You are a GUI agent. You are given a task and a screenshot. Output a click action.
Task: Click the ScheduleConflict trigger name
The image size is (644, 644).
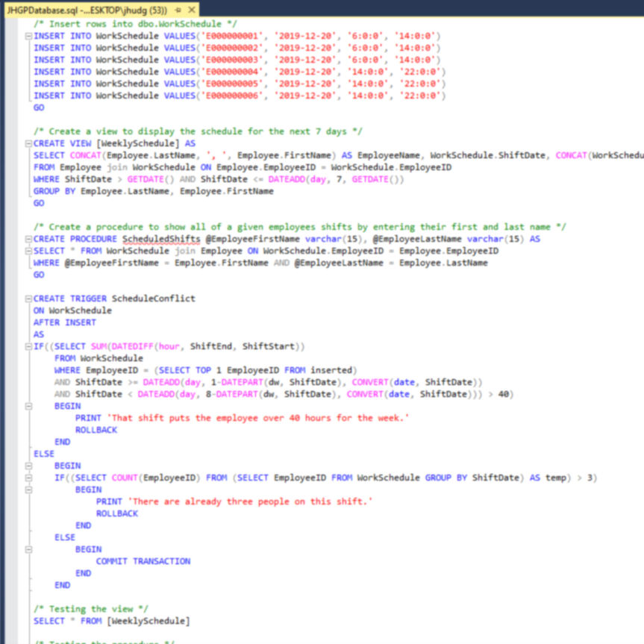click(154, 298)
